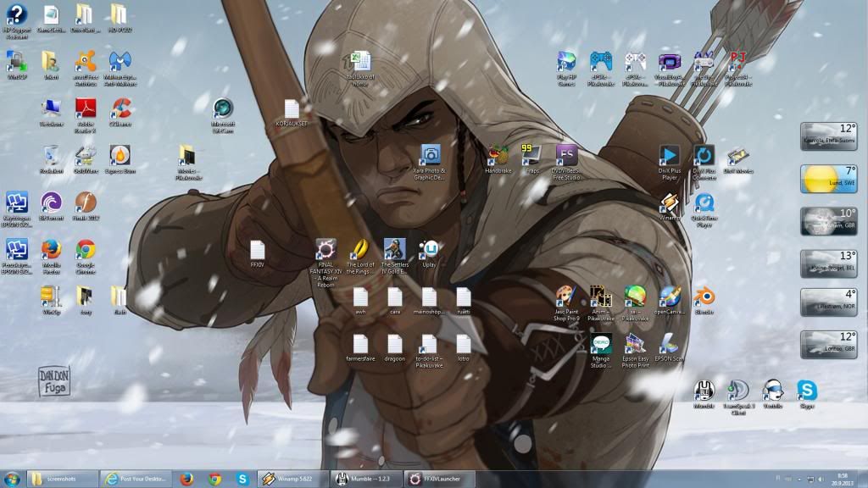Launch VisualBoyAdvance shortcut
Viewport: 868px width, 488px height.
(x=669, y=68)
